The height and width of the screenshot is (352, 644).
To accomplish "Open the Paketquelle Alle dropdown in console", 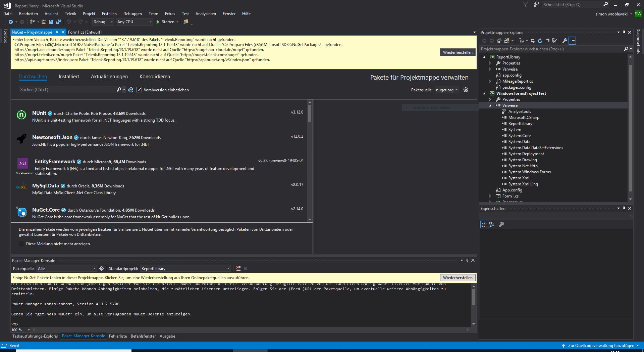I will pos(67,268).
